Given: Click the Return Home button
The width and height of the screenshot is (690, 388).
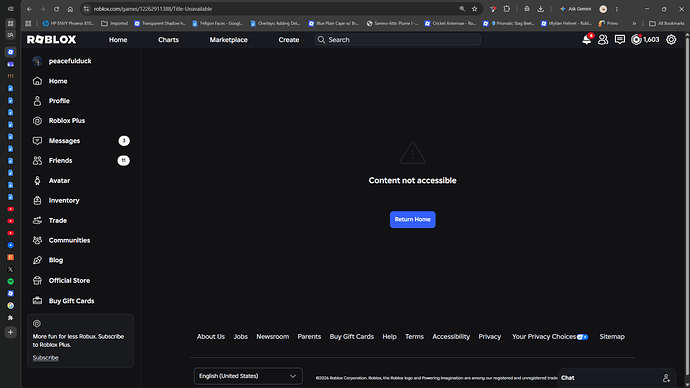Looking at the screenshot, I should click(x=413, y=220).
